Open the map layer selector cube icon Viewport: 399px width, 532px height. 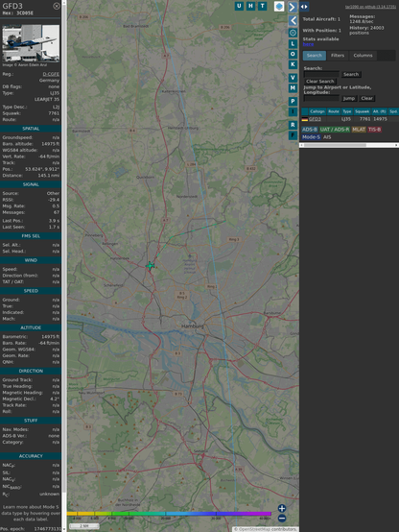click(x=279, y=6)
